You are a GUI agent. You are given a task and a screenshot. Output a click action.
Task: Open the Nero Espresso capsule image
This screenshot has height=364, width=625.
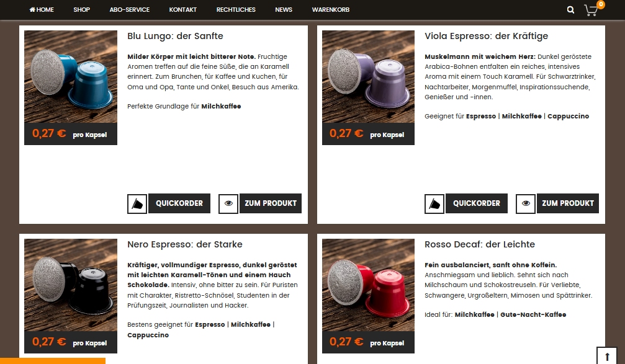point(71,285)
